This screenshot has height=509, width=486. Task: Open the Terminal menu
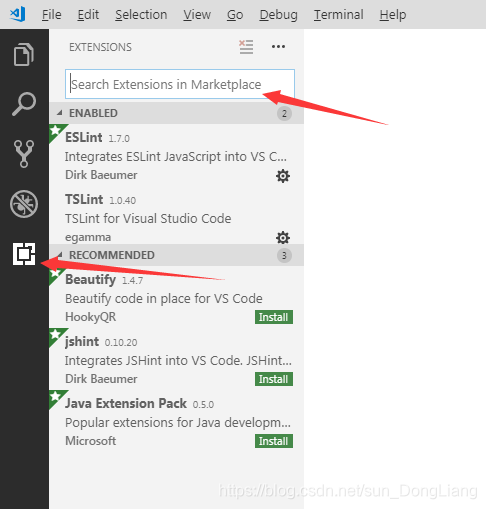(x=338, y=15)
